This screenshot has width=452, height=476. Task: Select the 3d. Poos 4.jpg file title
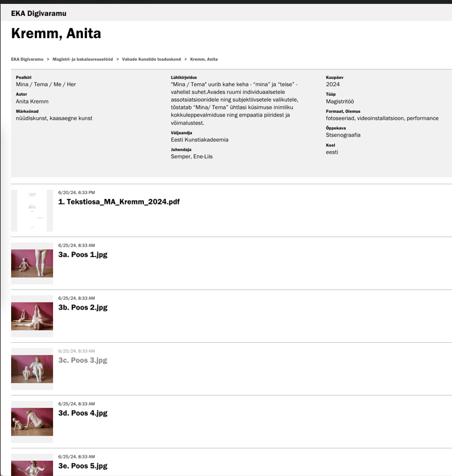pos(82,413)
